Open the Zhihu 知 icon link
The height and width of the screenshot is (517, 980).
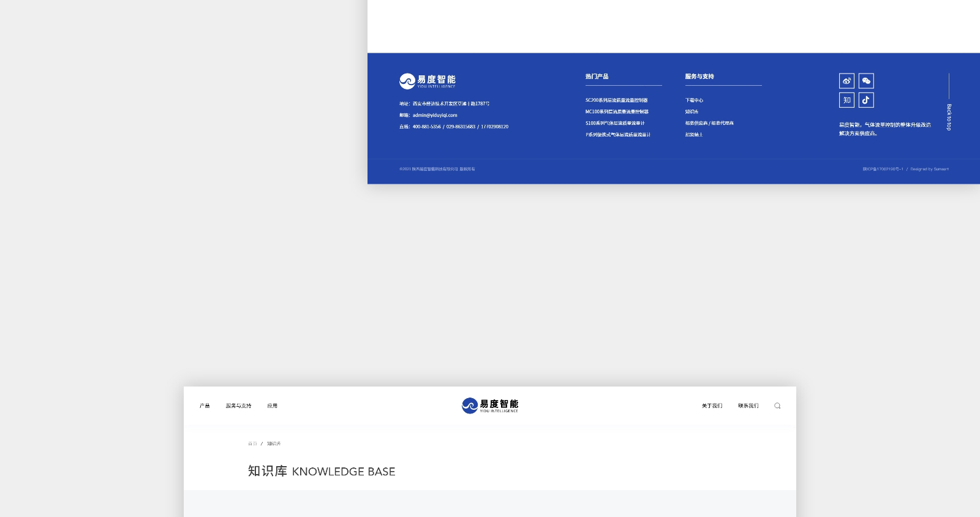tap(846, 100)
